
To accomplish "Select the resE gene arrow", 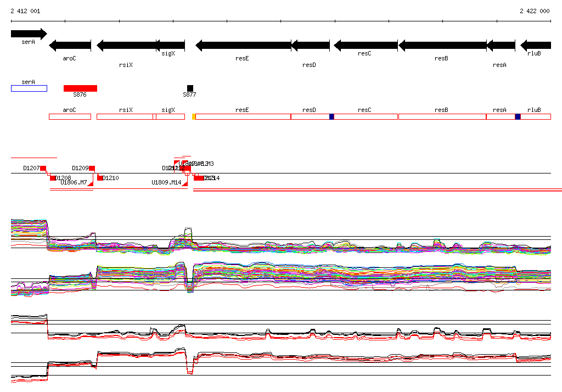I will pyautogui.click(x=243, y=46).
